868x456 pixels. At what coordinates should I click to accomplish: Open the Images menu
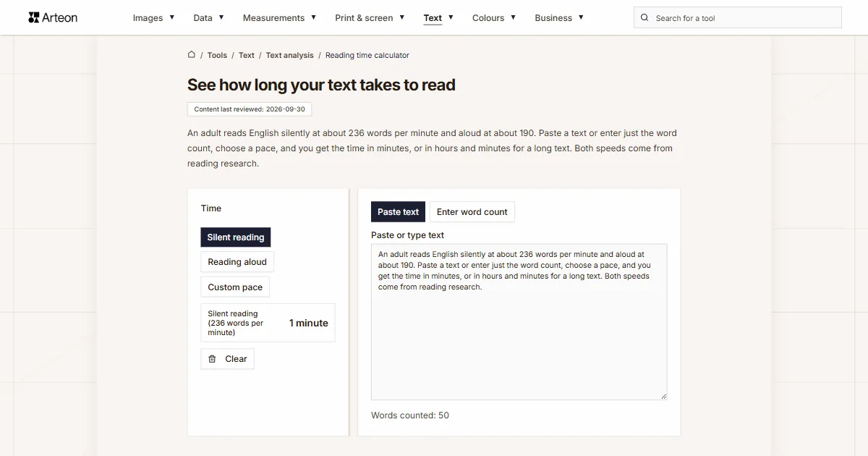pos(148,17)
